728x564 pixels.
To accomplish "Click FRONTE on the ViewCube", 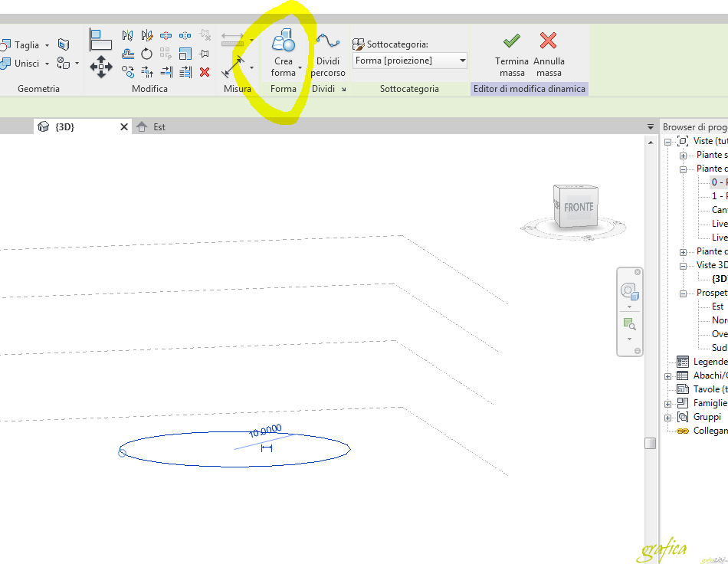I will coord(580,205).
